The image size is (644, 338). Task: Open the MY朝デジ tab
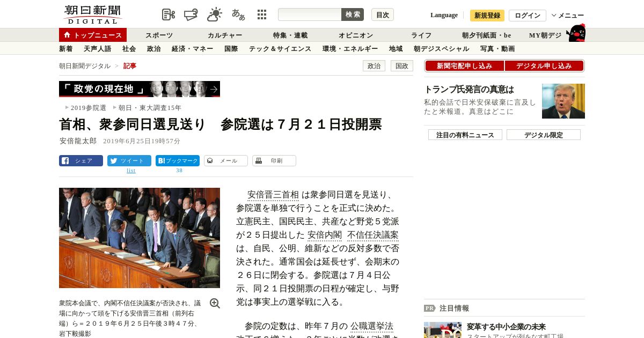point(545,35)
